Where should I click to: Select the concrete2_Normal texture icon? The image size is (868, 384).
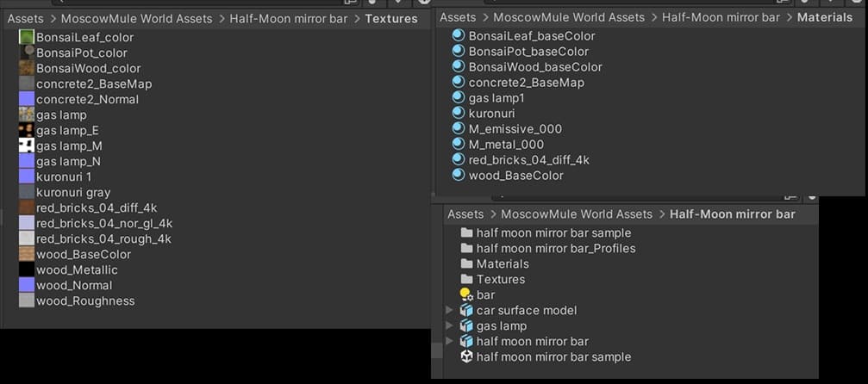click(27, 99)
